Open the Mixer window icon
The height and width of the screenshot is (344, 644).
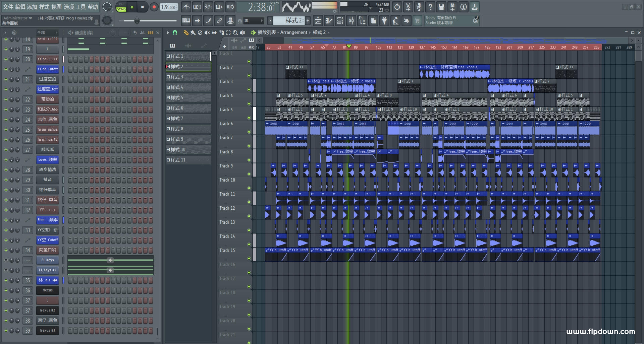(x=351, y=21)
